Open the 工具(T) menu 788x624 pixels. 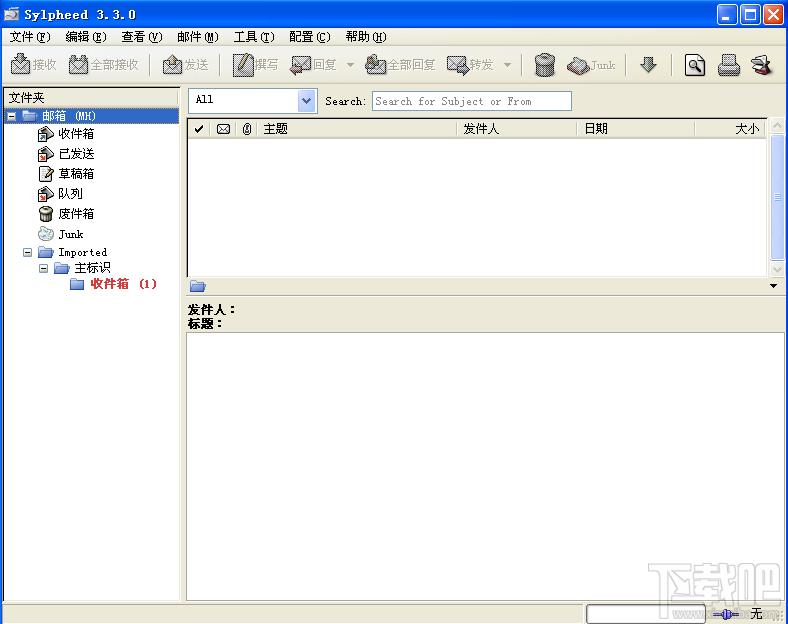254,37
